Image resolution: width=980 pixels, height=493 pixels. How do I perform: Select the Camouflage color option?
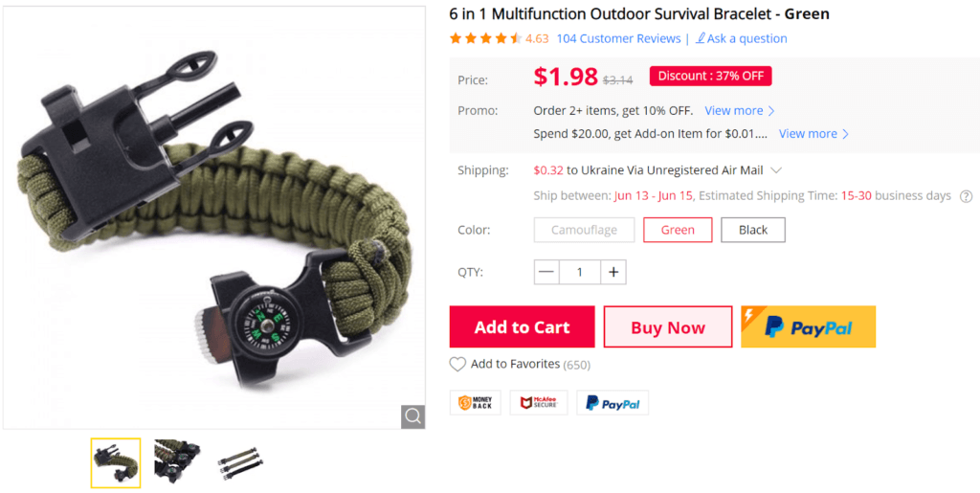pos(585,230)
